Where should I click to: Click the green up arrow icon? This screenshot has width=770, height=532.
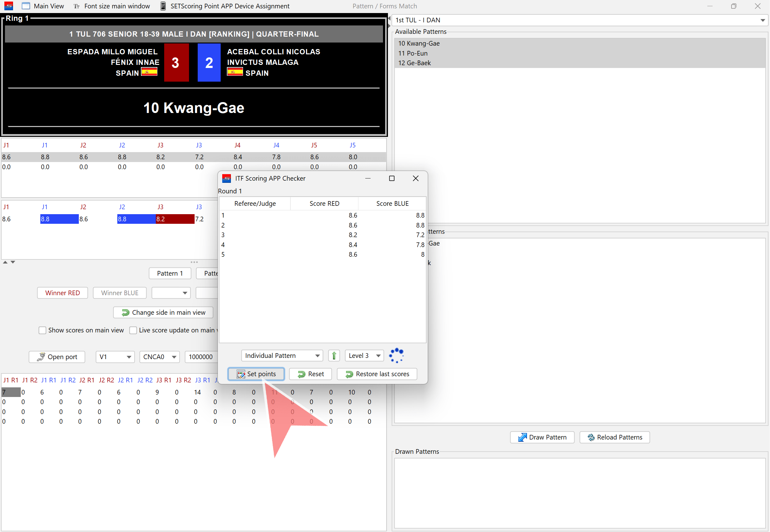pyautogui.click(x=334, y=356)
